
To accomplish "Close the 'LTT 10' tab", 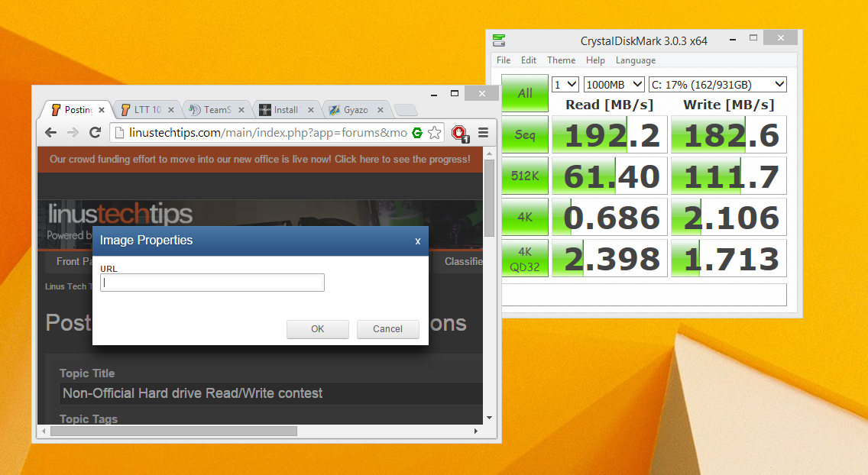I will coord(171,110).
